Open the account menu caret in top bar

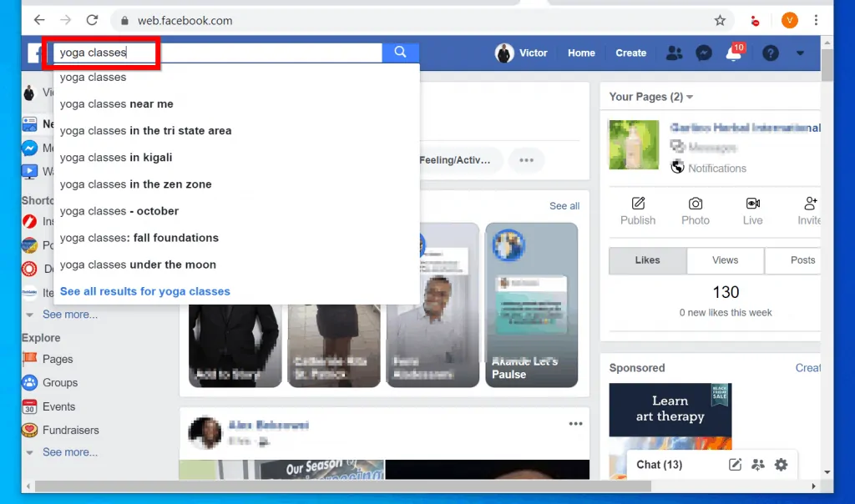tap(800, 53)
